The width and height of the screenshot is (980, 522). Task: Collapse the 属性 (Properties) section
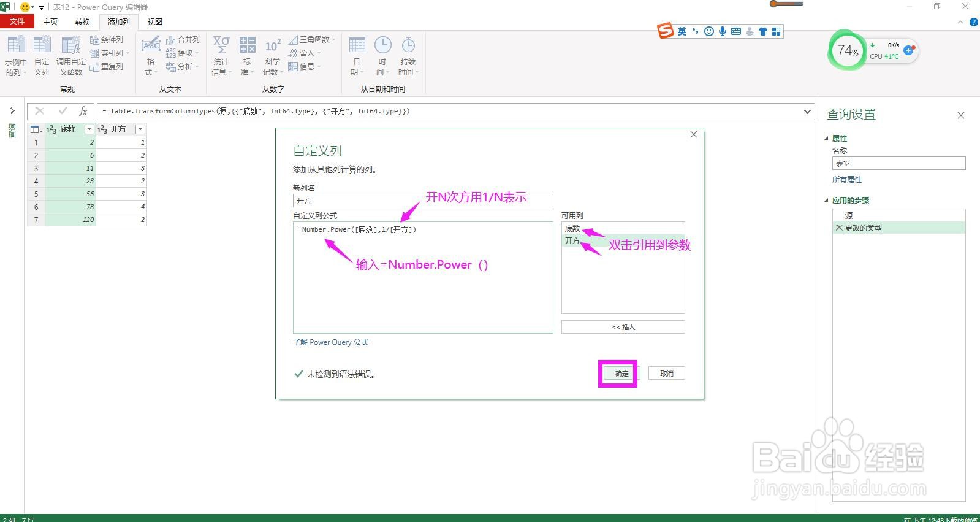[x=827, y=139]
